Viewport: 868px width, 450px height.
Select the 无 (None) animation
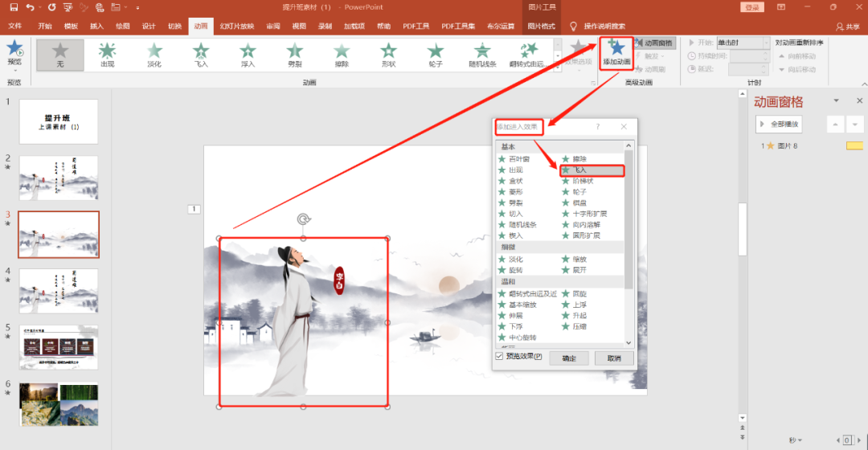pyautogui.click(x=60, y=55)
